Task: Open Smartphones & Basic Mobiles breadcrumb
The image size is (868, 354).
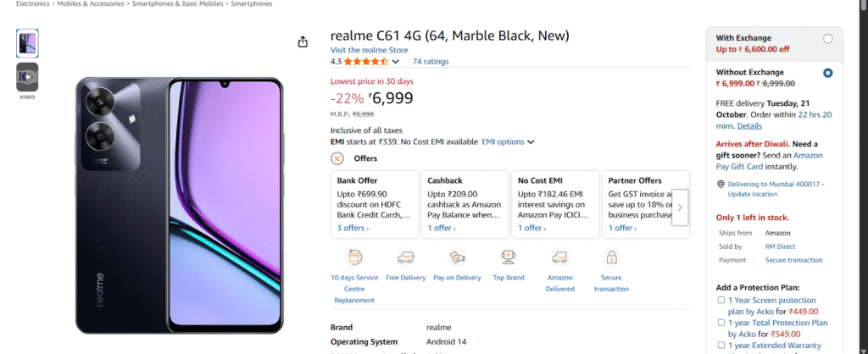Action: [178, 4]
